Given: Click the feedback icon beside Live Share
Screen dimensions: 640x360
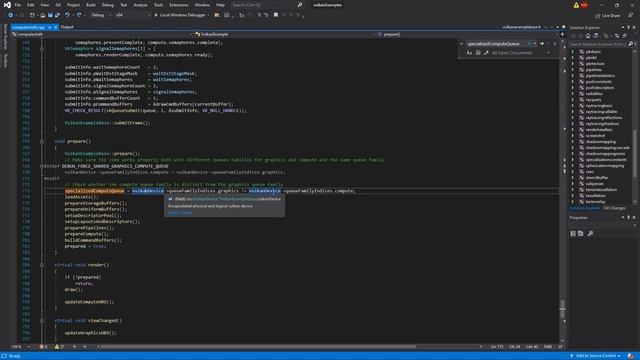Looking at the screenshot, I should [630, 15].
